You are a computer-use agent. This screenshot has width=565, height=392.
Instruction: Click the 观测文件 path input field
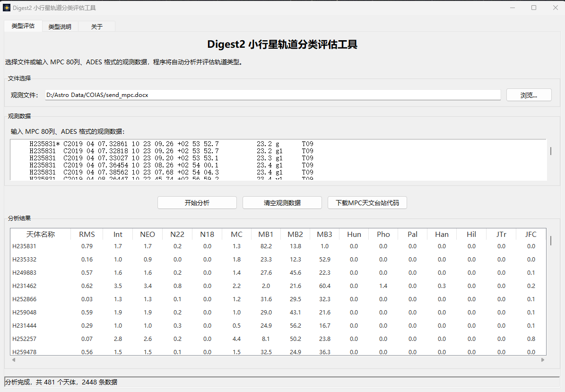[x=273, y=95]
